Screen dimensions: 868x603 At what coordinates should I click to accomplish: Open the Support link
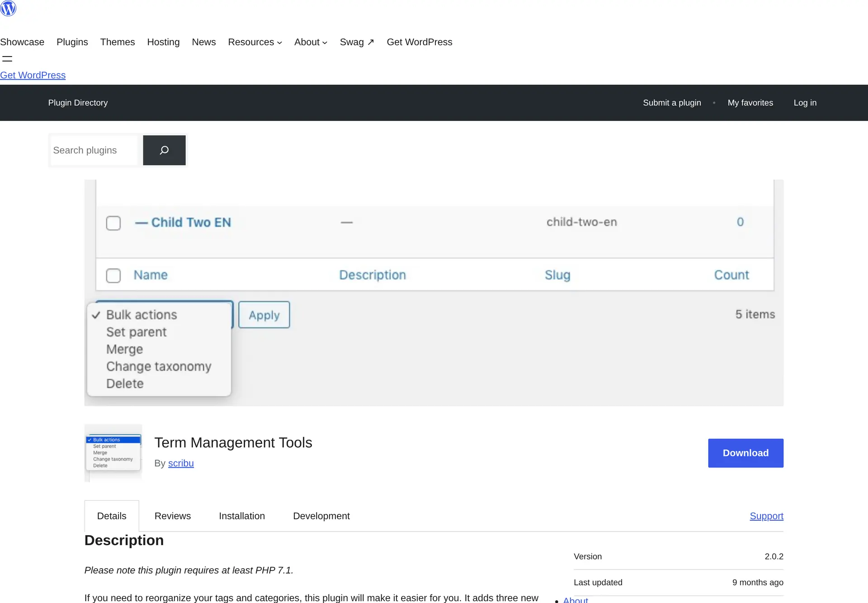[766, 516]
